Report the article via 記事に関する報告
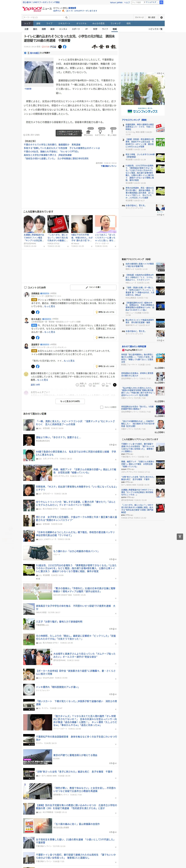The image size is (186, 868). 31,135
